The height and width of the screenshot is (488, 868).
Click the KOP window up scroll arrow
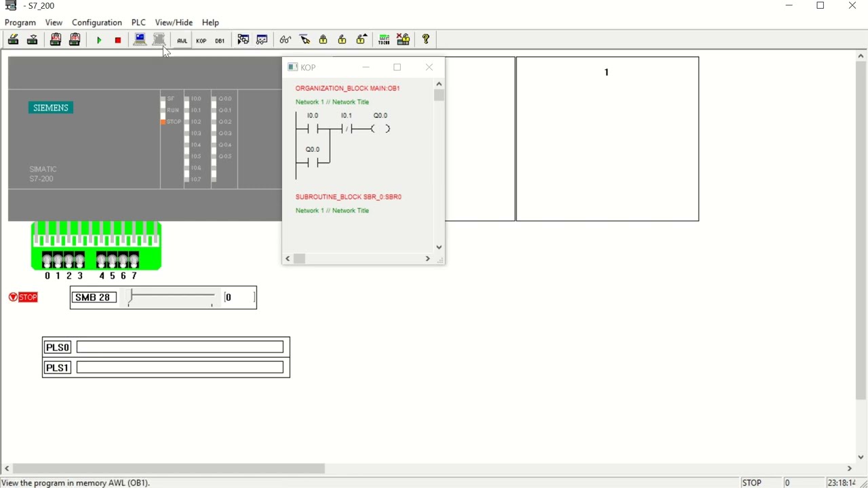tap(439, 84)
